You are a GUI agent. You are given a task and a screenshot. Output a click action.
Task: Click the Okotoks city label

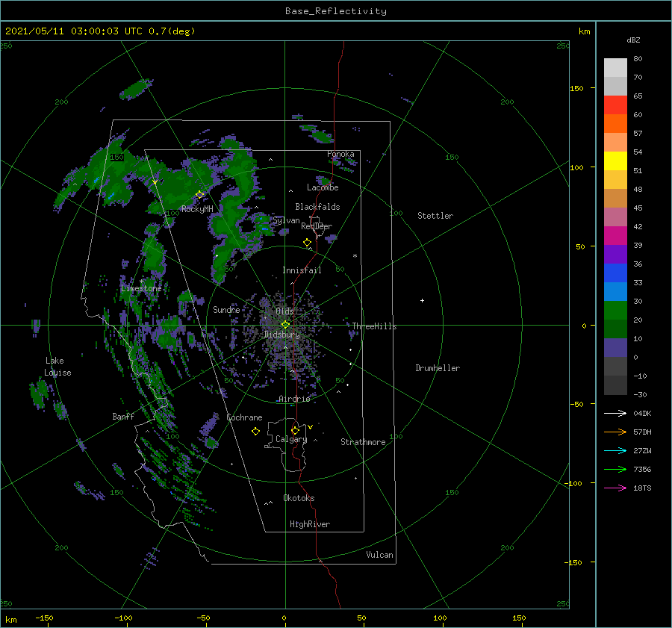(x=299, y=498)
